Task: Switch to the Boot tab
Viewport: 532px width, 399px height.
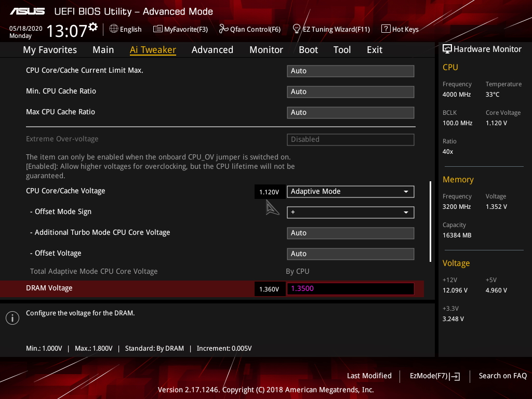Action: (x=309, y=50)
